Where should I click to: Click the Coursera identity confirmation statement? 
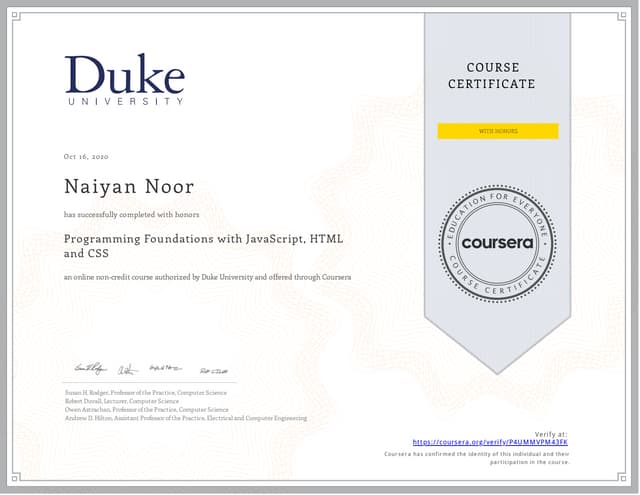coord(477,458)
